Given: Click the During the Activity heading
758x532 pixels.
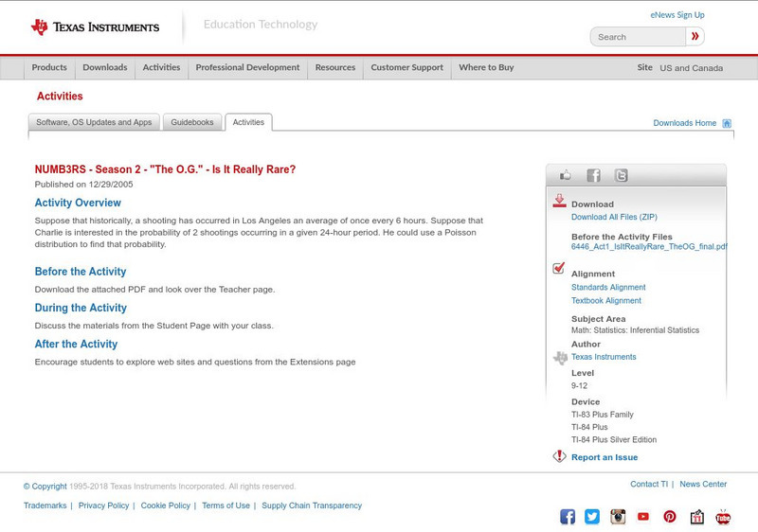Looking at the screenshot, I should 81,308.
